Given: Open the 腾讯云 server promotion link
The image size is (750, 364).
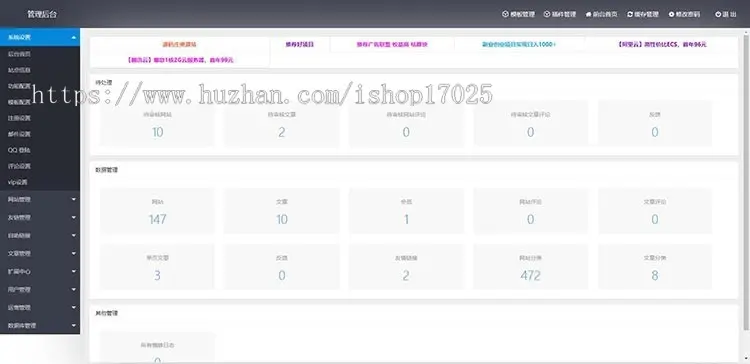Looking at the screenshot, I should tap(180, 60).
